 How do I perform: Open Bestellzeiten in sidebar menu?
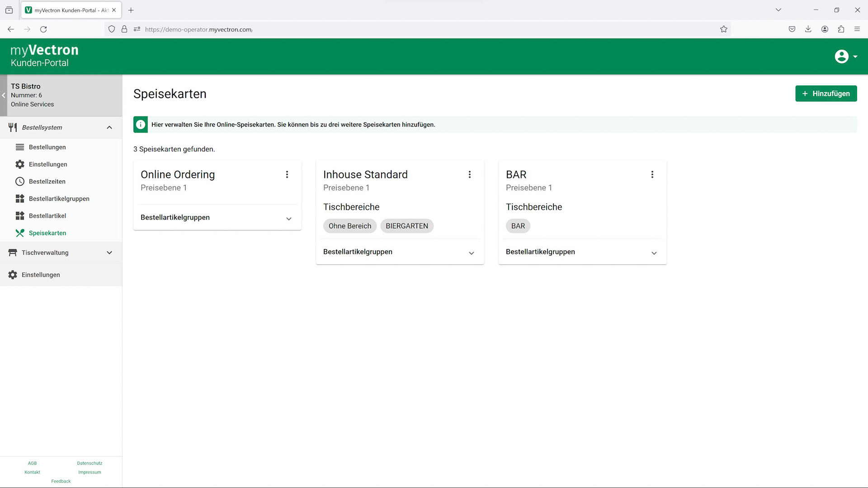[47, 182]
